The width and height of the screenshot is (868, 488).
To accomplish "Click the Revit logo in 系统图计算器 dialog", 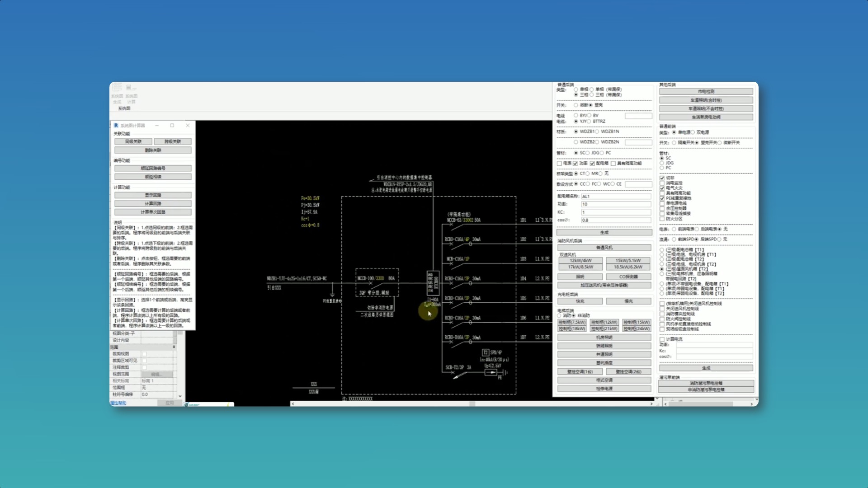I will 116,126.
